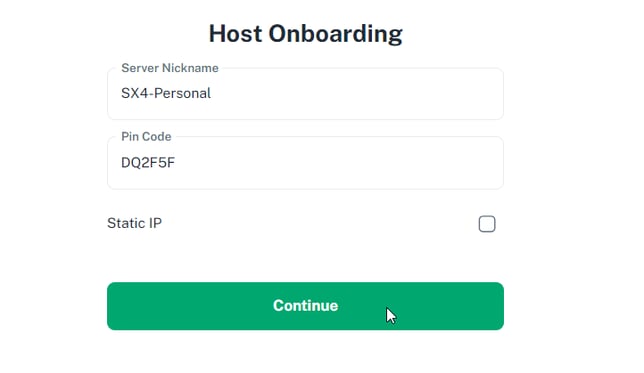Click after the last character of DQ2F5F
The width and height of the screenshot is (644, 373).
[x=176, y=163]
